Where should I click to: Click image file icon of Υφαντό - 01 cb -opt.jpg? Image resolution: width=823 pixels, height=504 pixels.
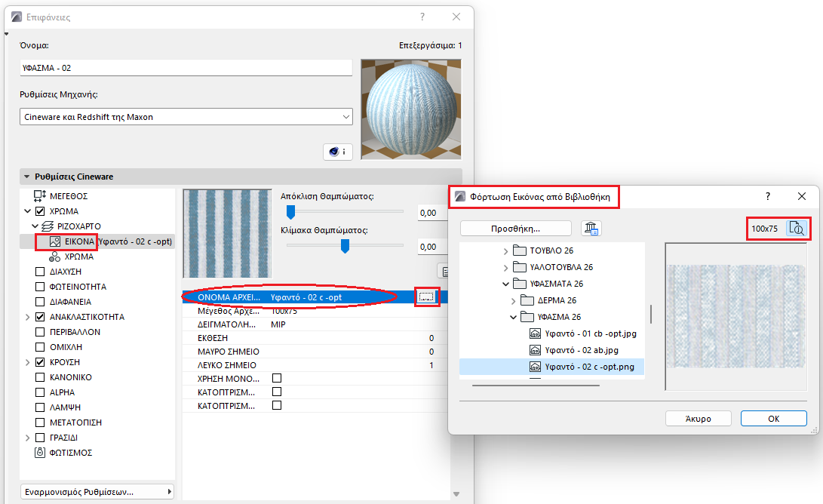[535, 333]
